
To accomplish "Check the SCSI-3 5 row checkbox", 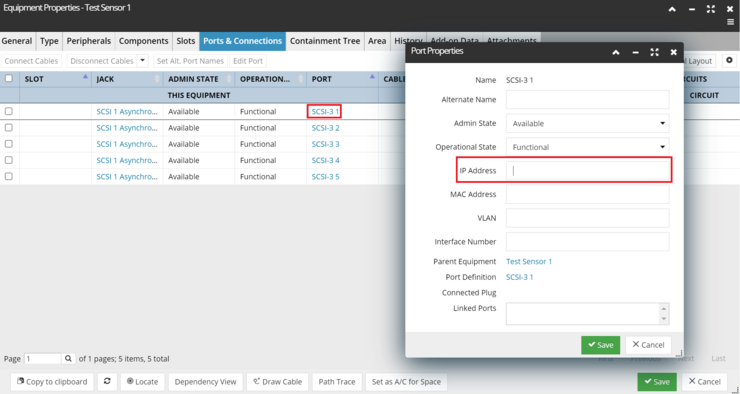I will pos(8,176).
